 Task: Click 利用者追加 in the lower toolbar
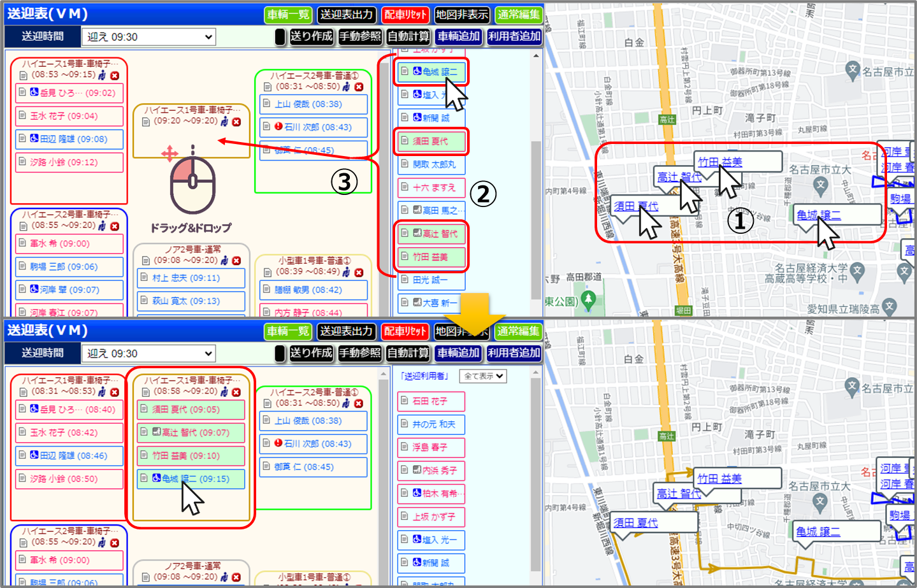514,353
